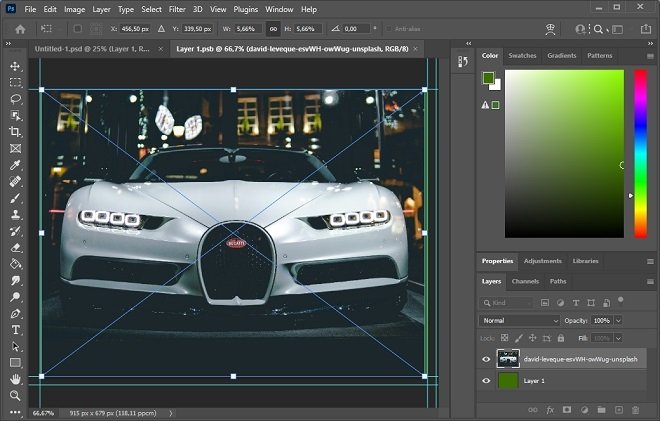This screenshot has width=660, height=421.
Task: Select the Horizontal Type tool
Action: pyautogui.click(x=15, y=330)
